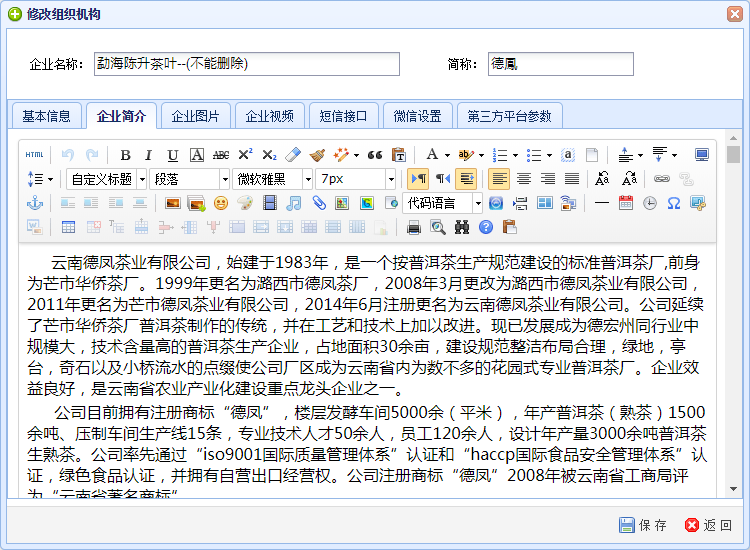This screenshot has height=550, width=750.
Task: Toggle bold formatting
Action: 125,155
